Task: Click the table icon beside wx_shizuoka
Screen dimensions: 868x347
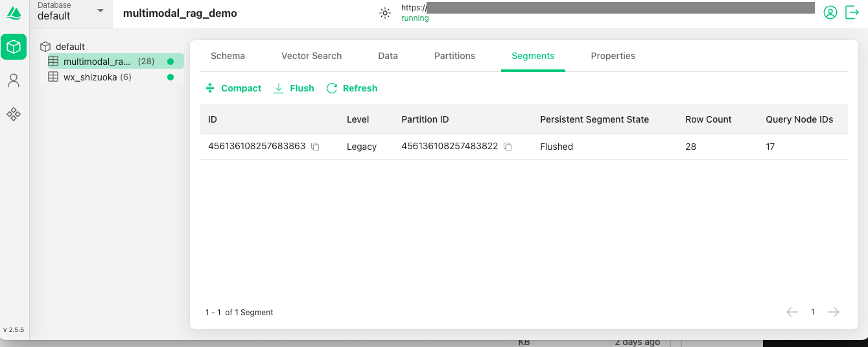Action: coord(53,77)
